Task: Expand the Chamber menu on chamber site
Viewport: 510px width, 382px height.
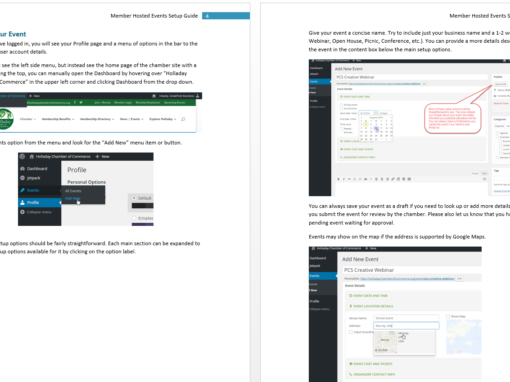Action: click(28, 119)
